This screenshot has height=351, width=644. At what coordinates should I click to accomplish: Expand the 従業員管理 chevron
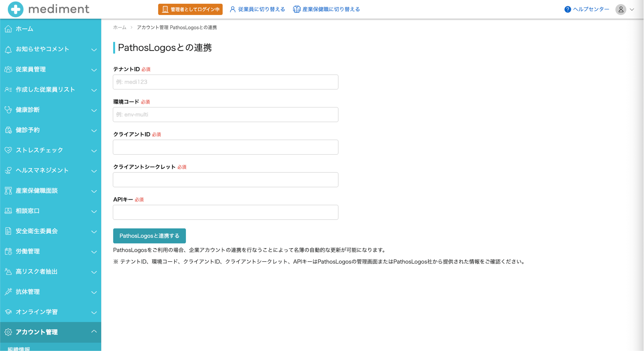pyautogui.click(x=94, y=70)
